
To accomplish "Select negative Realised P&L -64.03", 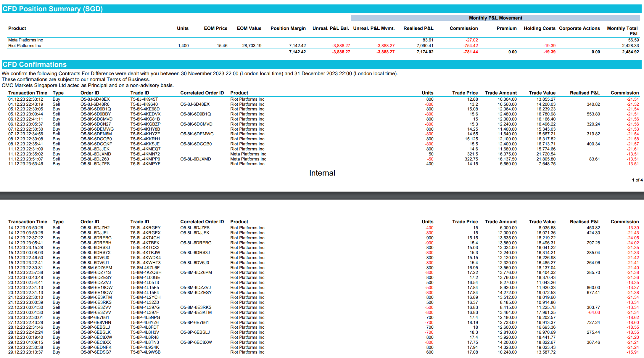I will pyautogui.click(x=594, y=312).
